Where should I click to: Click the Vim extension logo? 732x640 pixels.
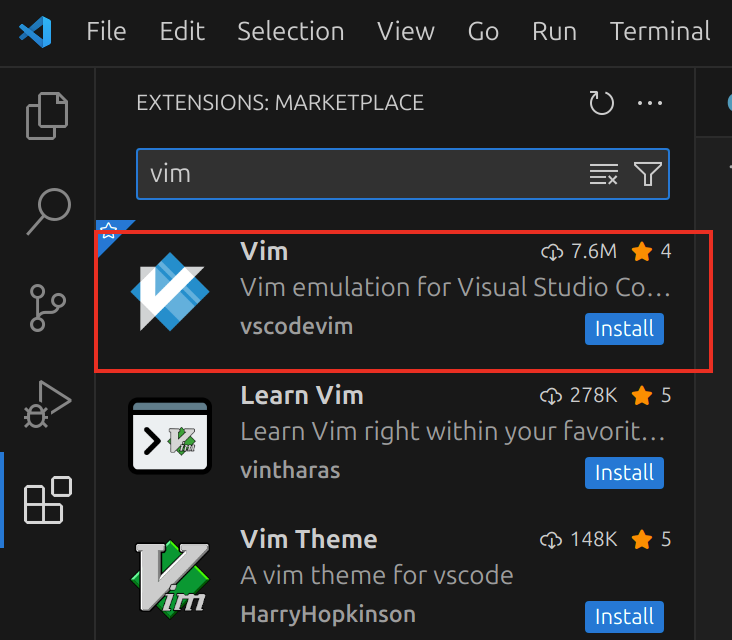pyautogui.click(x=170, y=292)
